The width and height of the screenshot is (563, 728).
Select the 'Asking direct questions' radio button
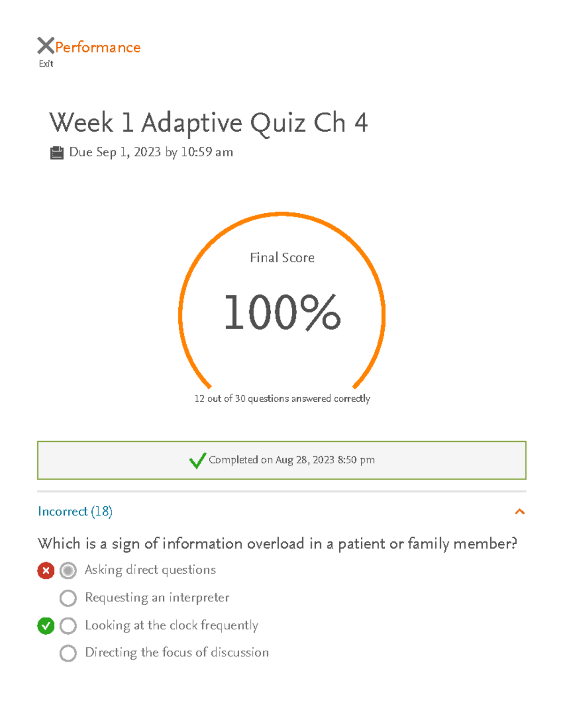click(x=68, y=570)
